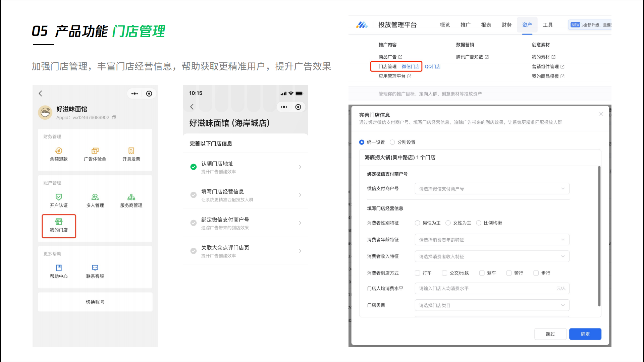Check the 骑行 arrival method

point(509,273)
